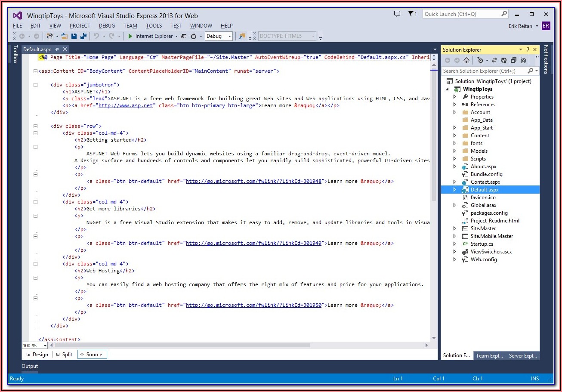This screenshot has width=562, height=392.
Task: Toggle pin on Default.aspx tab
Action: coord(57,49)
